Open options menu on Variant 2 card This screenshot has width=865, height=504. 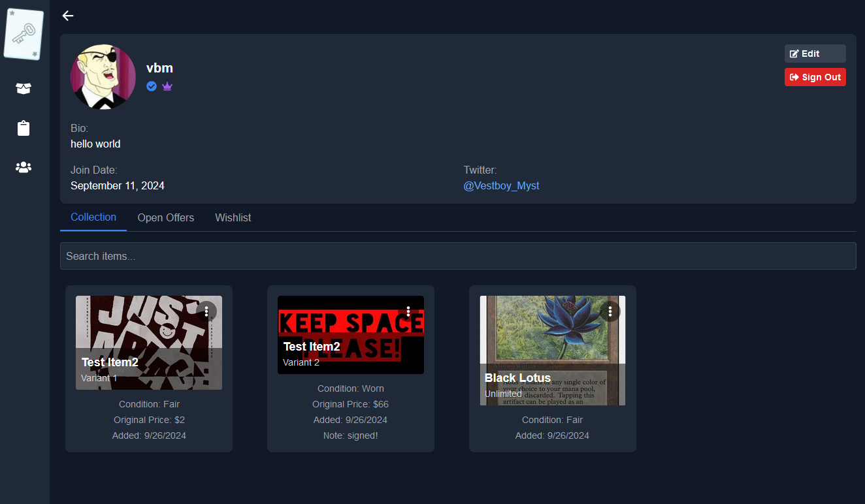(408, 311)
